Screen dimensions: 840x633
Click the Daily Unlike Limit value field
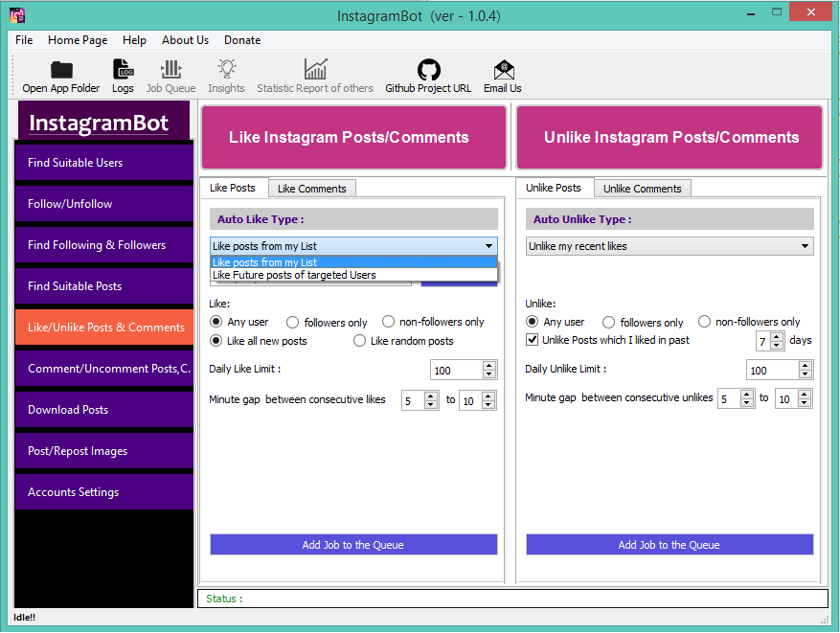772,370
